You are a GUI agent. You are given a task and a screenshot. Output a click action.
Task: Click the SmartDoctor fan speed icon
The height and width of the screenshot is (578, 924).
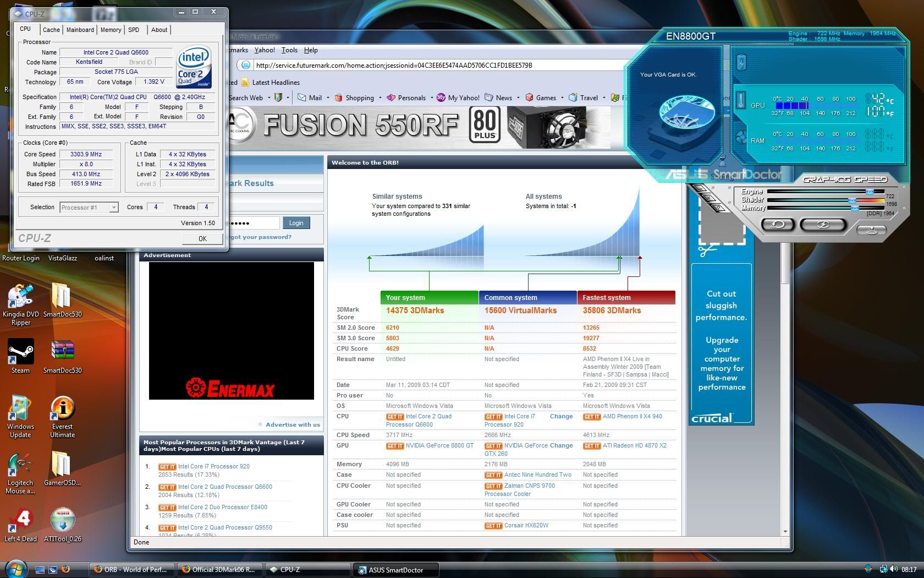[x=741, y=137]
